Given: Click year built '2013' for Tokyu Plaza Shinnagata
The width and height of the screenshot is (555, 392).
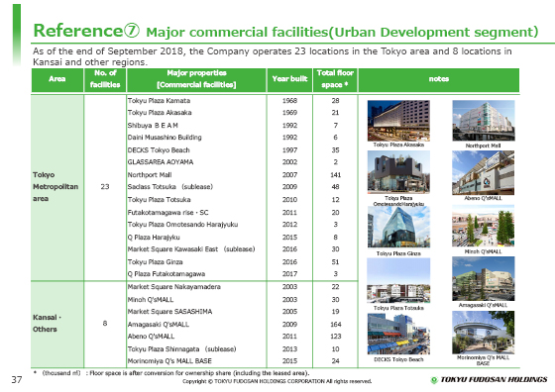Looking at the screenshot, I should pyautogui.click(x=289, y=349).
